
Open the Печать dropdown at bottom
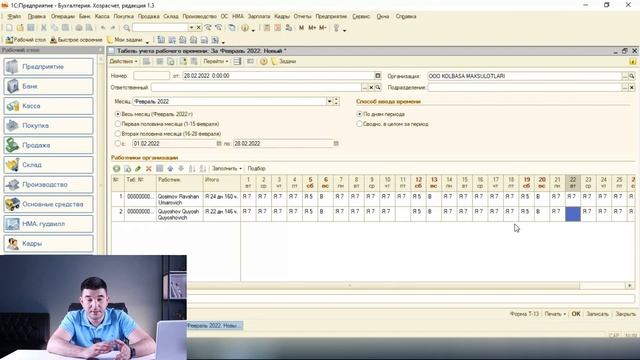point(555,314)
